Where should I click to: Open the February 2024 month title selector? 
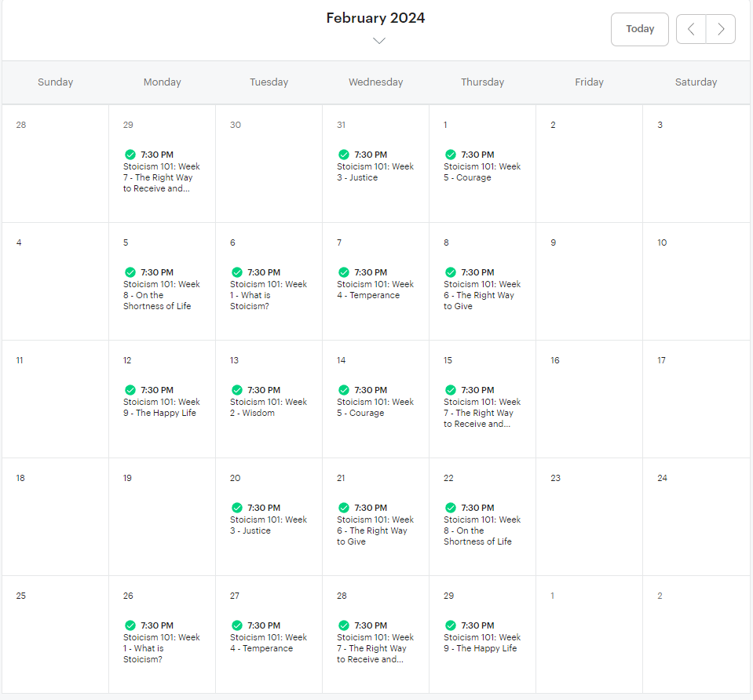coord(375,18)
